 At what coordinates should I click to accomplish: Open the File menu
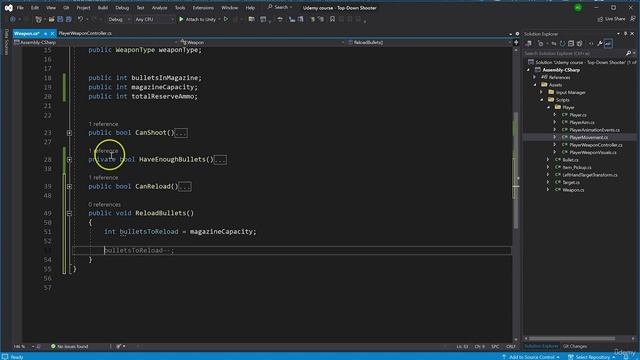tap(20, 8)
